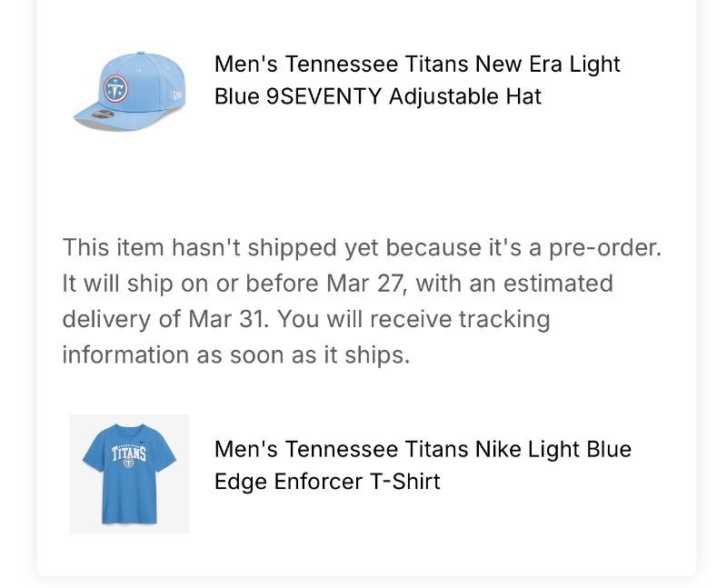Image resolution: width=727 pixels, height=588 pixels.
Task: Select "Men's Tennessee Titans New Era Light" line
Action: tap(417, 65)
